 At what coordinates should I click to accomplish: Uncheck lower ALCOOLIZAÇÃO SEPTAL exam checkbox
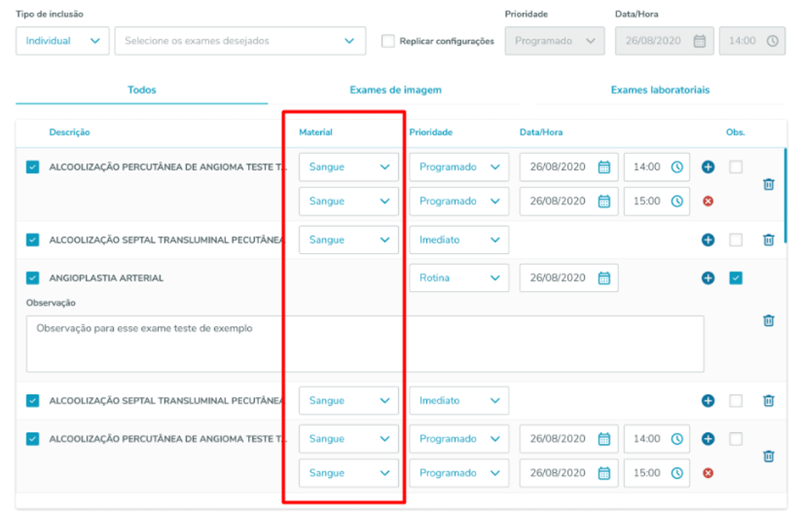[x=33, y=401]
